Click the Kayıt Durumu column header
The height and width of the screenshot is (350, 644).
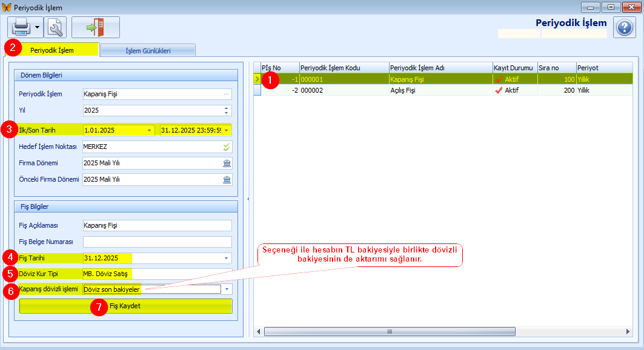pos(514,67)
